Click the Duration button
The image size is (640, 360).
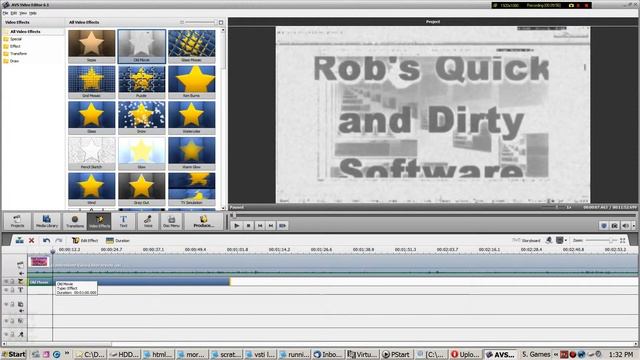click(118, 240)
